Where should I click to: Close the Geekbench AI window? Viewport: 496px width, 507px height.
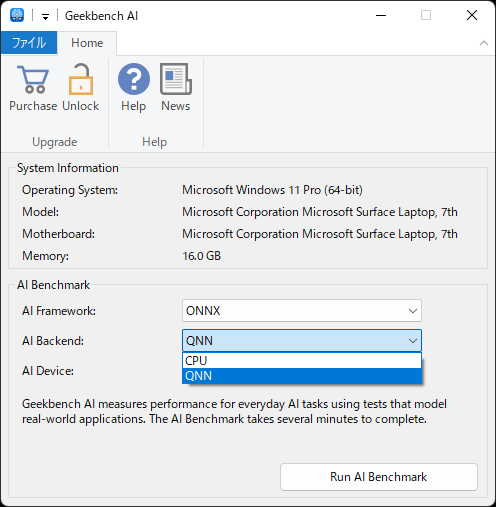[472, 15]
